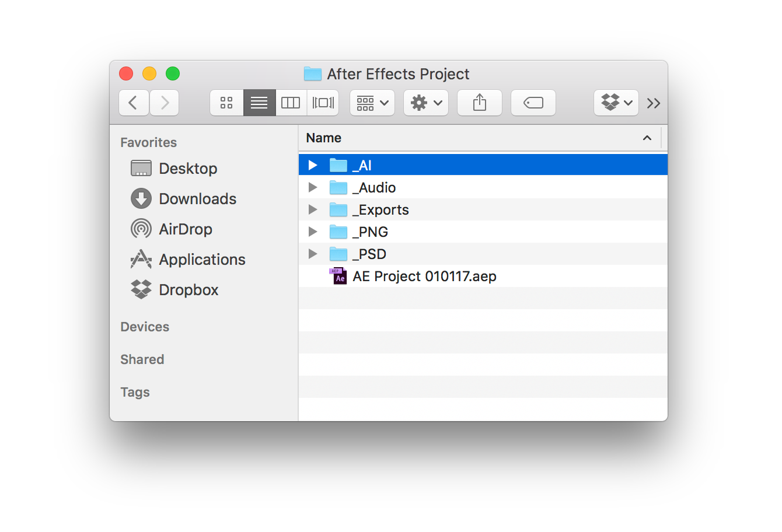Expand the _Exports folder
This screenshot has height=532, width=782.
click(313, 210)
